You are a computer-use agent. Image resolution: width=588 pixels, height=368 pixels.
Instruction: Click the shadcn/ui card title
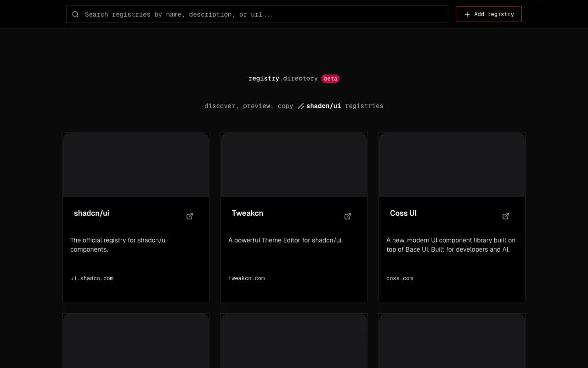click(91, 213)
